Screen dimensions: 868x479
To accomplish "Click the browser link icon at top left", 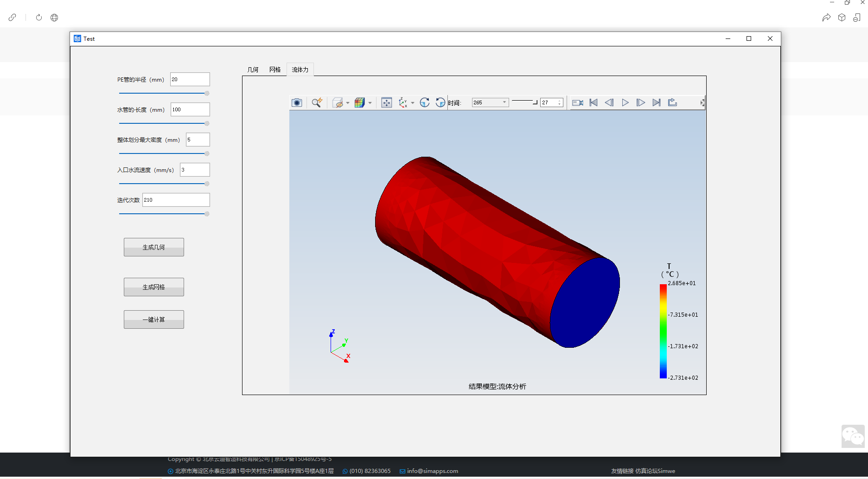I will click(x=13, y=17).
